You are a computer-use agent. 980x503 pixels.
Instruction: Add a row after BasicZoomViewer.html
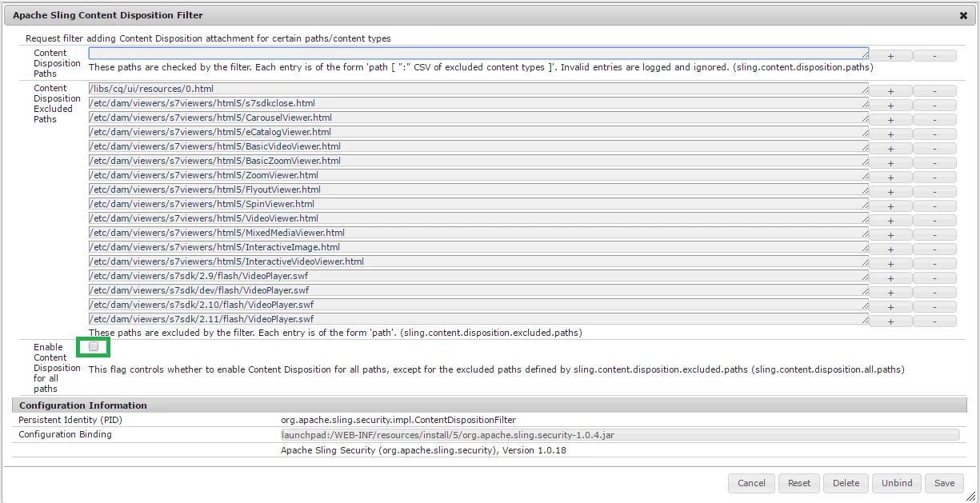pyautogui.click(x=890, y=163)
